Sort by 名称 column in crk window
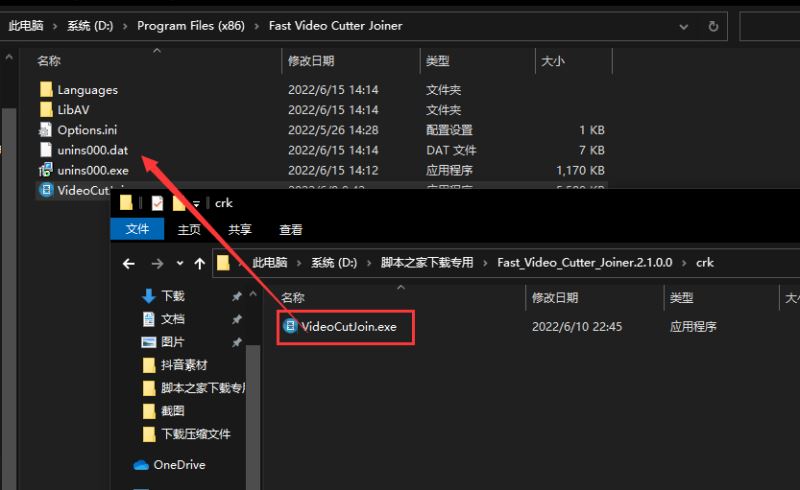This screenshot has width=800, height=490. [293, 298]
